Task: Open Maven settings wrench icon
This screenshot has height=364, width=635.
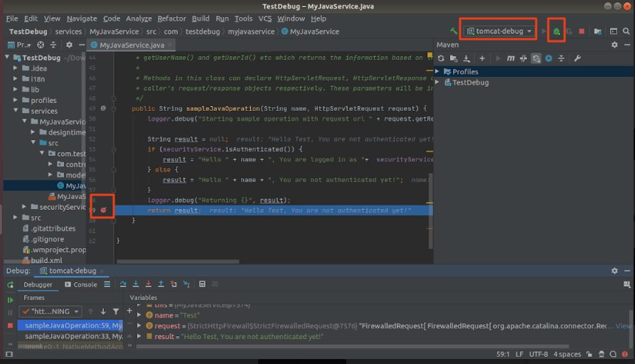Action: 577,58
